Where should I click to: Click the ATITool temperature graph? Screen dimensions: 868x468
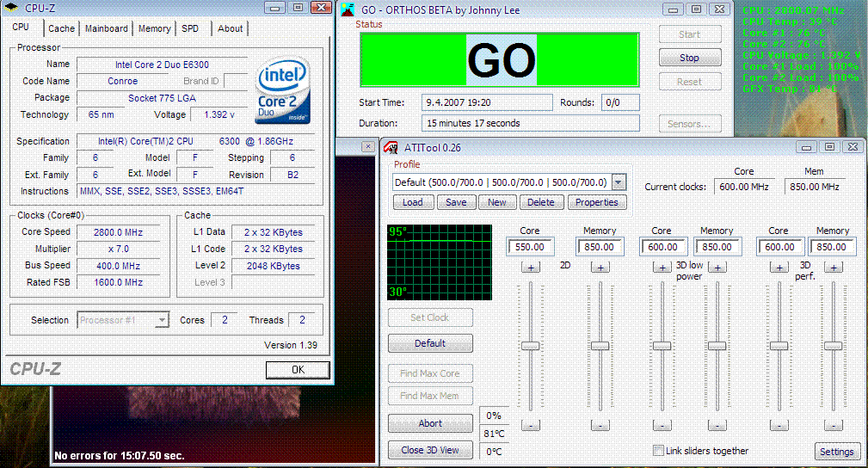coord(440,262)
